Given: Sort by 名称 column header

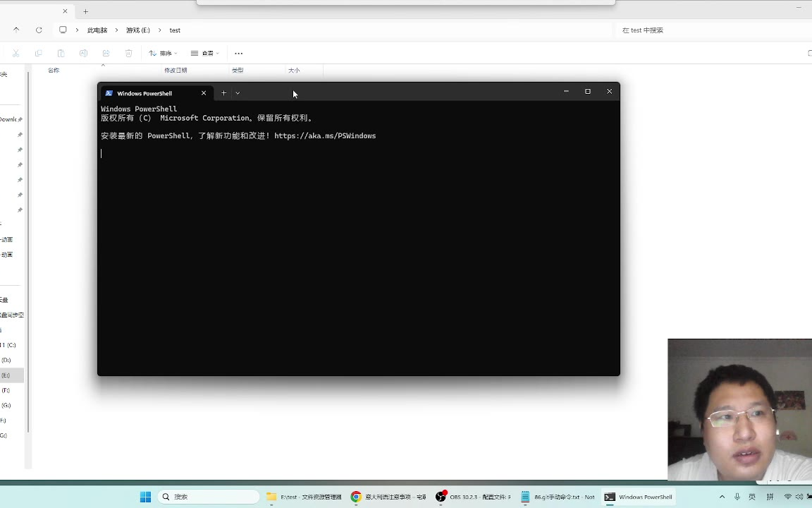Looking at the screenshot, I should click(54, 71).
